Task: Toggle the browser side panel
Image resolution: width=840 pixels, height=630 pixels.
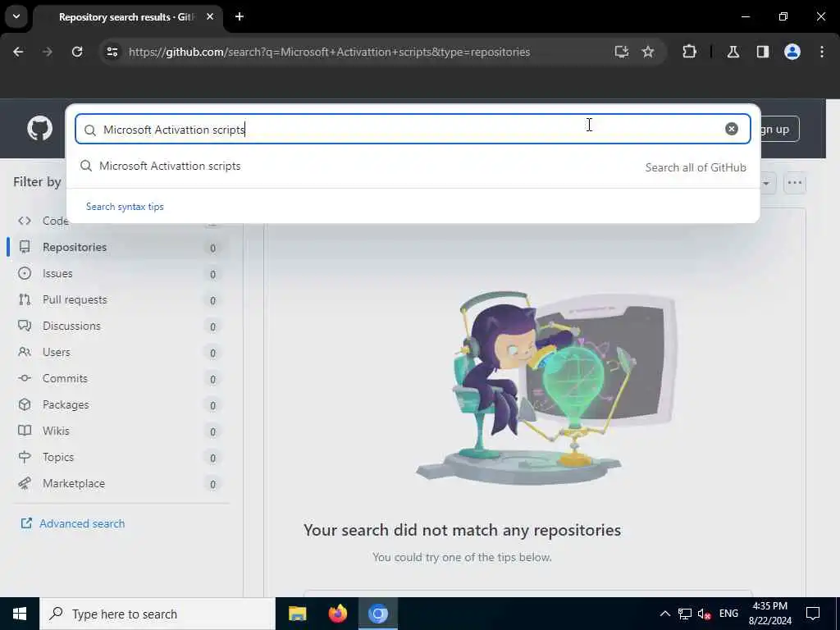Action: point(763,52)
